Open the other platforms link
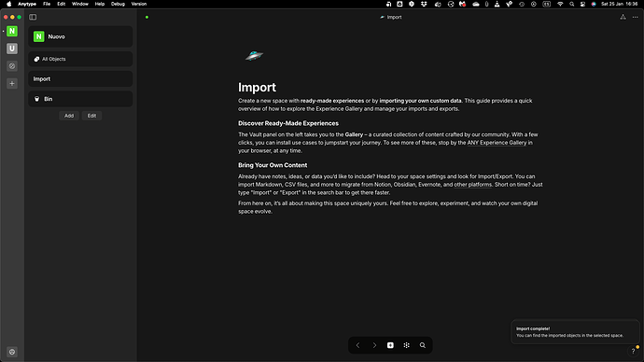The height and width of the screenshot is (362, 644). pos(472,185)
